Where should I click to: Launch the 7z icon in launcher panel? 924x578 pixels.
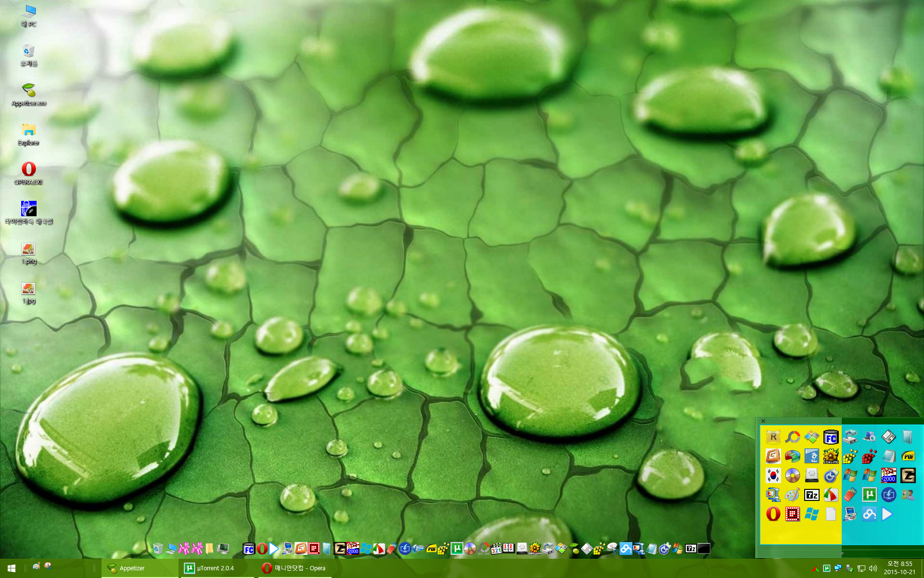pos(811,495)
